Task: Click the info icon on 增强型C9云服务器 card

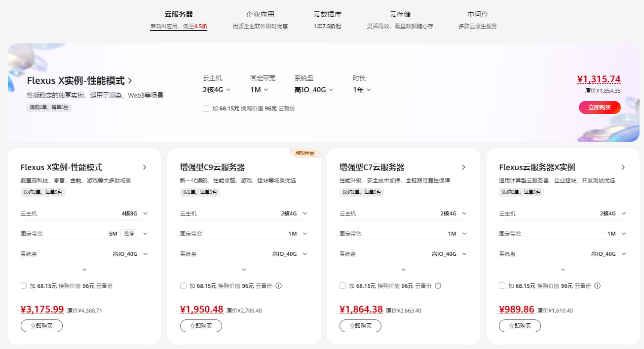Action: tap(278, 285)
